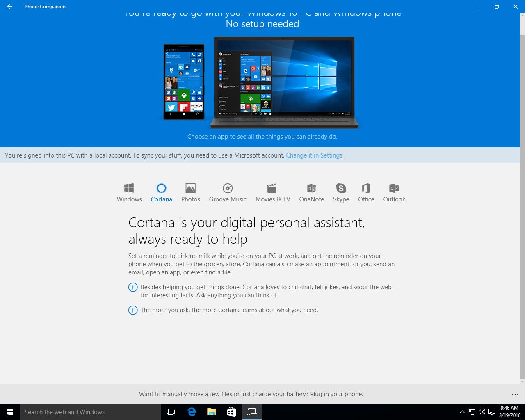
Task: Expand the more options ellipsis at bottom
Action: (515, 394)
